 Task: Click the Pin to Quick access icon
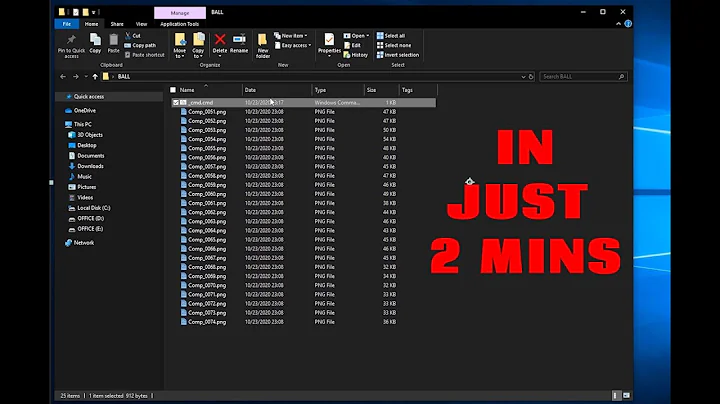[x=73, y=41]
